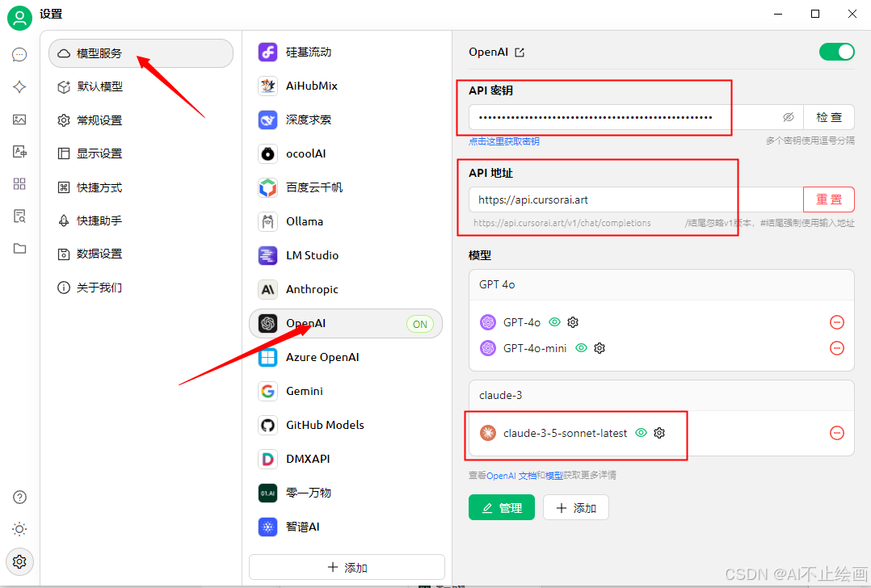871x588 pixels.
Task: Toggle the GPT-4o-mini vision eye icon
Action: click(x=581, y=348)
